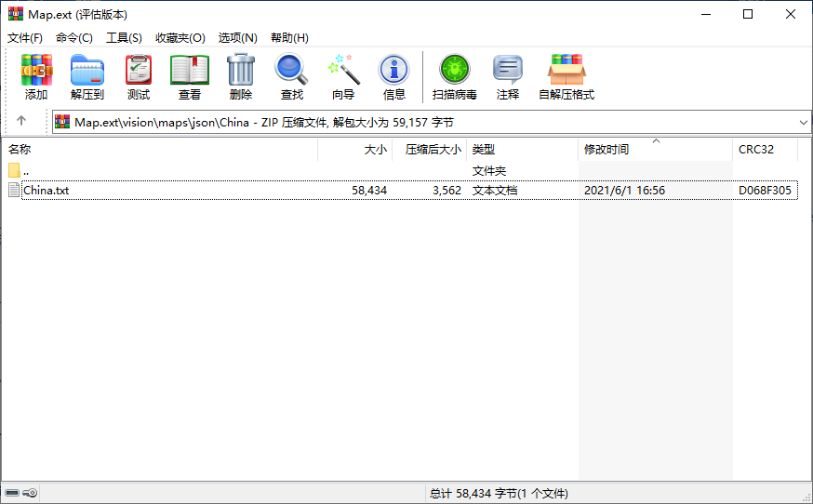Show archive 信息 (Info) icon
813x504 pixels.
pyautogui.click(x=394, y=70)
